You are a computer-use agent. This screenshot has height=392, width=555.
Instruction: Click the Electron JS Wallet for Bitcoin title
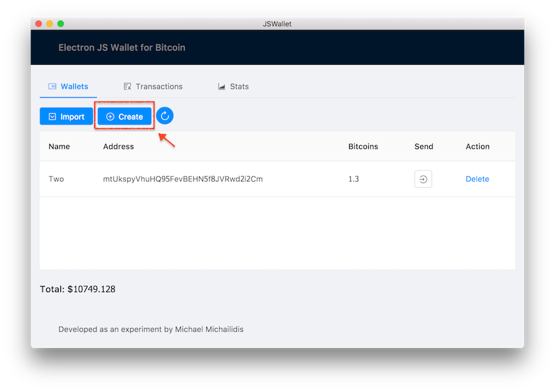click(121, 47)
